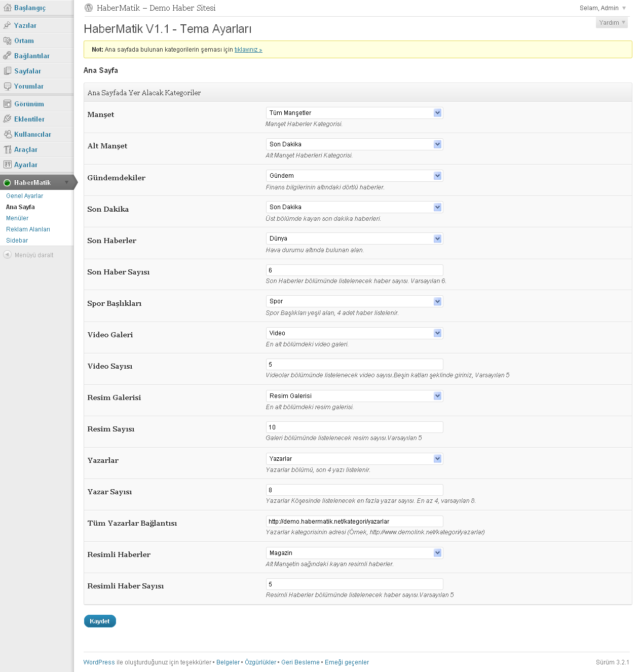Click the Ortam media icon
640x672 pixels.
point(7,41)
